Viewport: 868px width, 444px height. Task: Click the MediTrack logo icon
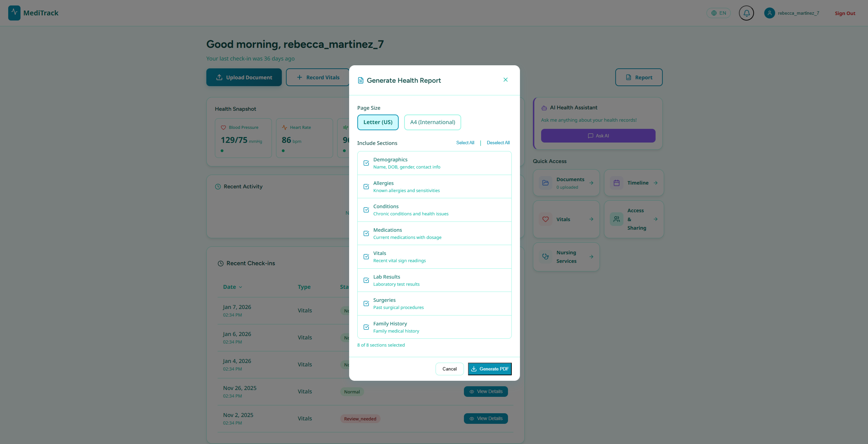point(14,13)
